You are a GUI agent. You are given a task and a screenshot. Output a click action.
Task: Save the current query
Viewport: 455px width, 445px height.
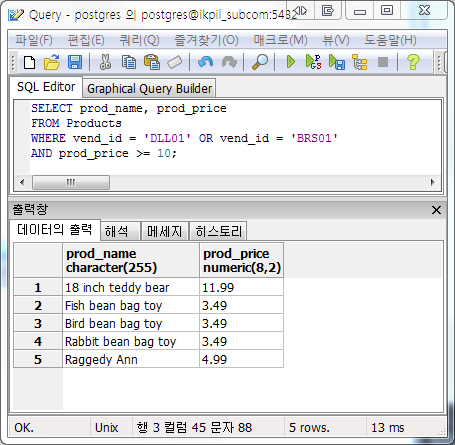pos(75,62)
